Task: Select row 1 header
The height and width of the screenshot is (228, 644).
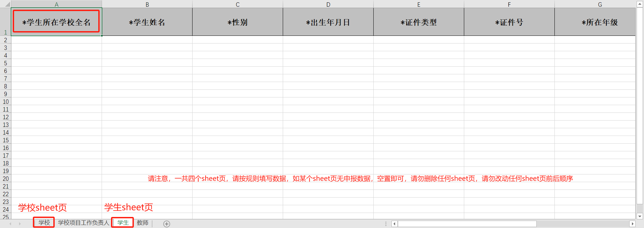Action: click(x=6, y=22)
